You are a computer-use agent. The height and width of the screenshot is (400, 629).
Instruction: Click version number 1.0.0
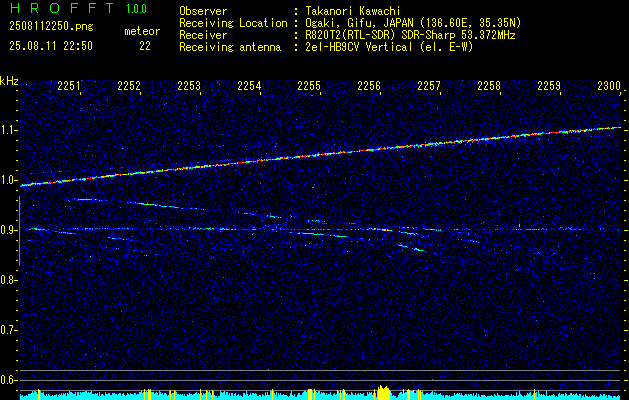[136, 8]
